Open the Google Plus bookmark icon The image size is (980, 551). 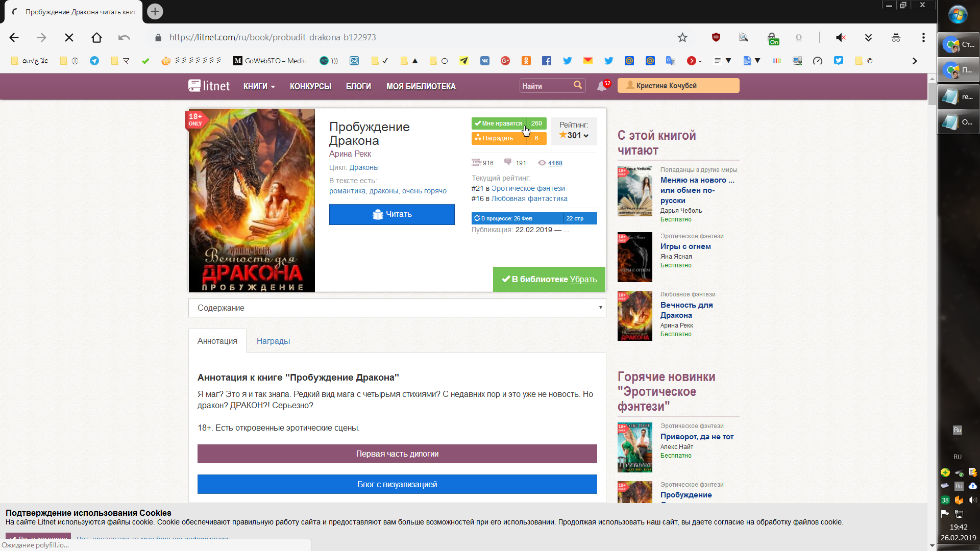click(x=505, y=61)
